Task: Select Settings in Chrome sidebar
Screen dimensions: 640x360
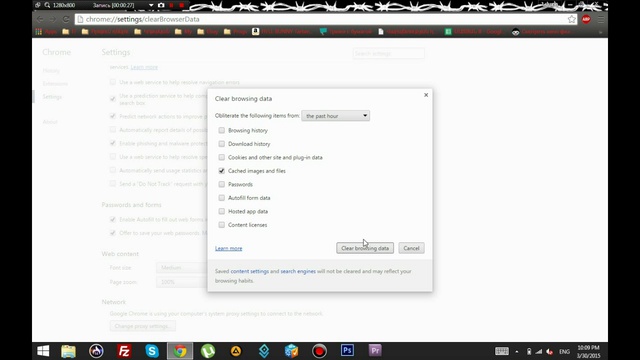Action: 52,97
